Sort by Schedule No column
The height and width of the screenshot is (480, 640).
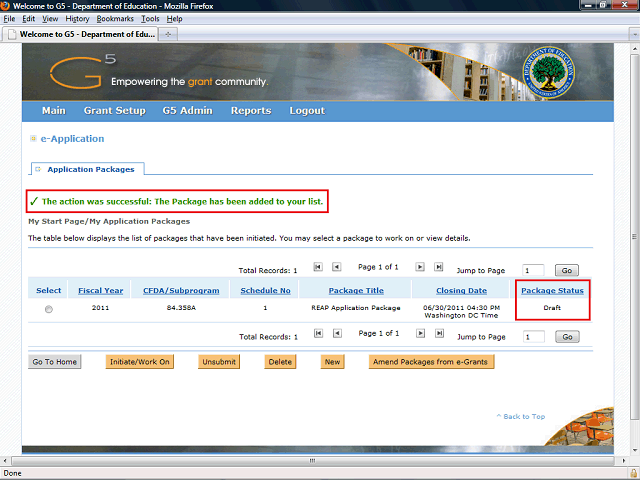click(x=265, y=291)
